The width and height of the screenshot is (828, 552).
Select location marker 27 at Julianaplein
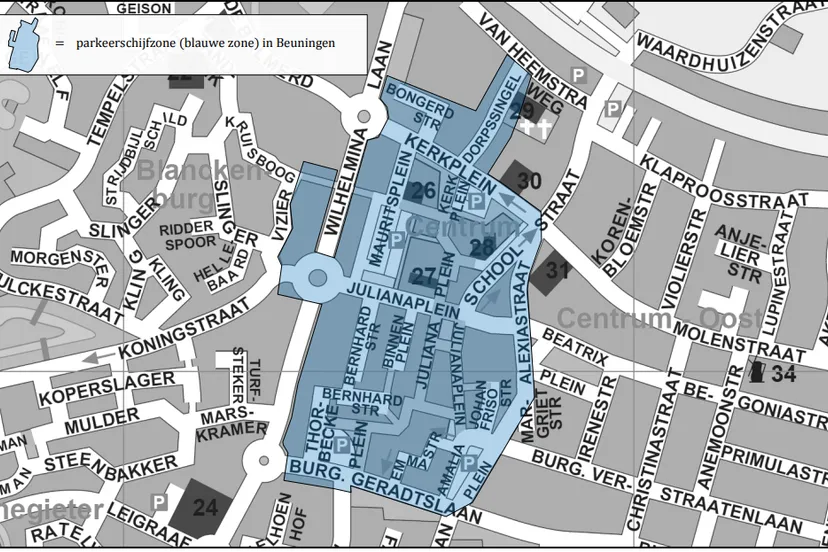(x=424, y=276)
